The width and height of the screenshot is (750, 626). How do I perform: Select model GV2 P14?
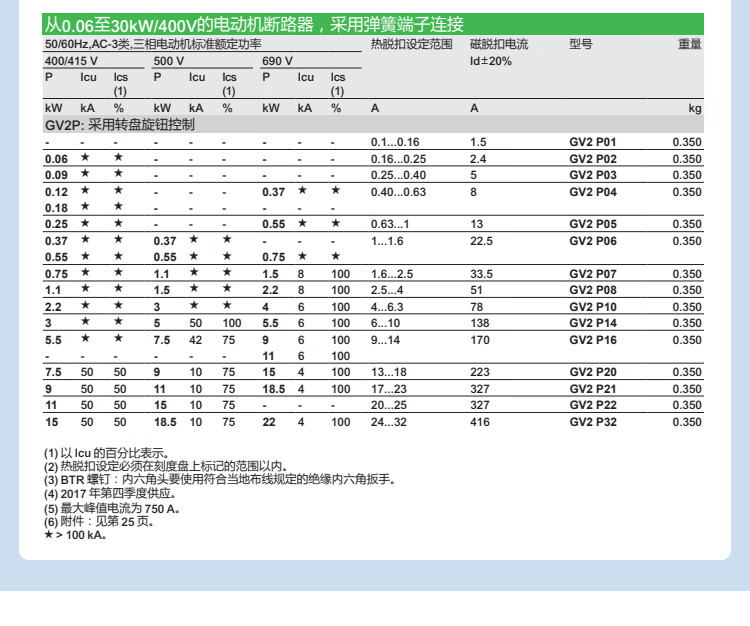(x=593, y=323)
